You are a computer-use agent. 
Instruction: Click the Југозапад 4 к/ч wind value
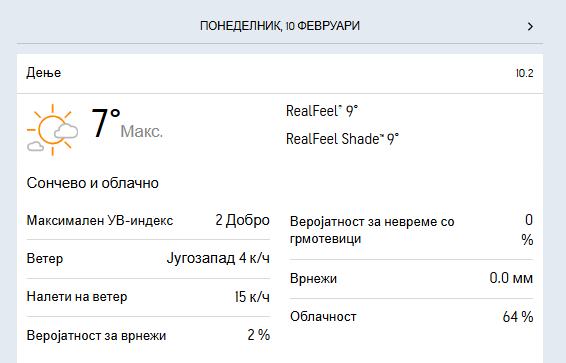pyautogui.click(x=218, y=258)
